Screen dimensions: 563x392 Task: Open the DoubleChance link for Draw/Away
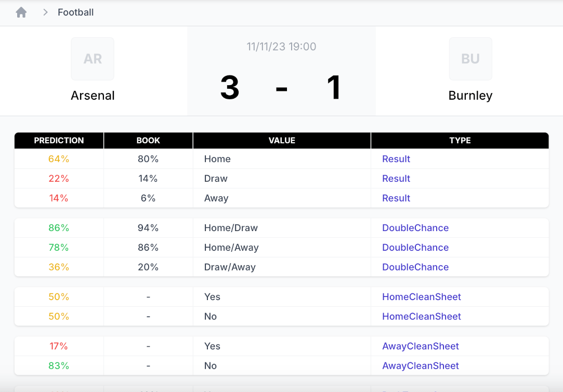415,267
